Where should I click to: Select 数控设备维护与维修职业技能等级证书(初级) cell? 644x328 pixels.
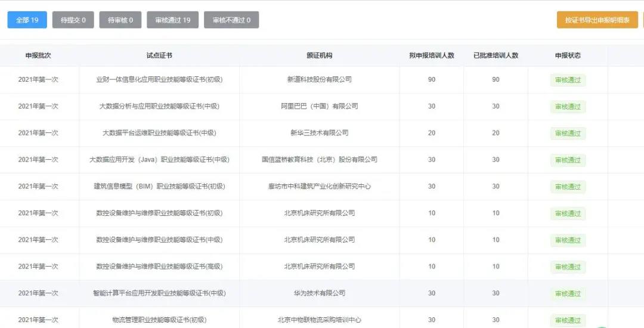159,213
